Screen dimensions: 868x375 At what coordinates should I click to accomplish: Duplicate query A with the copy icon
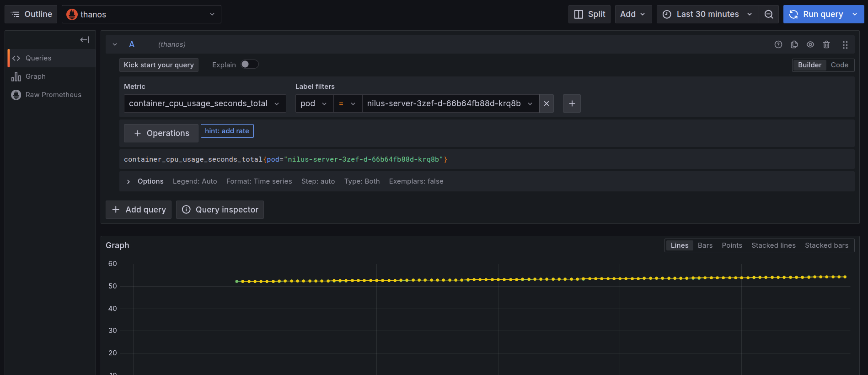794,44
